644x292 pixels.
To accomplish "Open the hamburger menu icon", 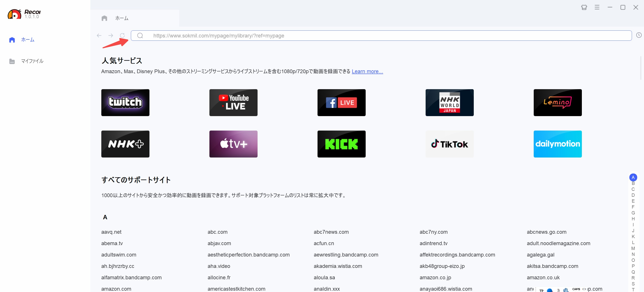I will (597, 7).
